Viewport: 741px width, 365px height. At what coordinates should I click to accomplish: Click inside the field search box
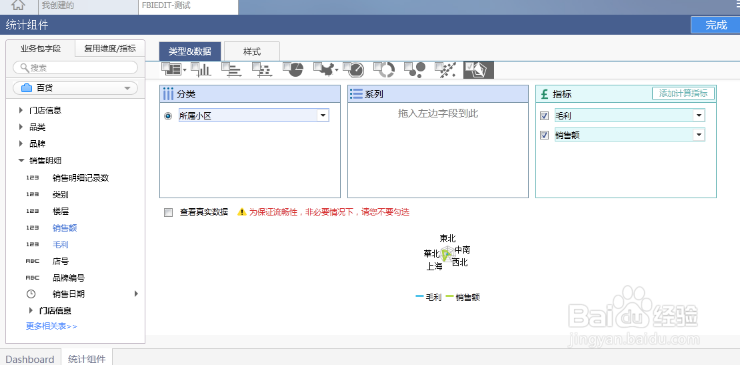point(76,68)
